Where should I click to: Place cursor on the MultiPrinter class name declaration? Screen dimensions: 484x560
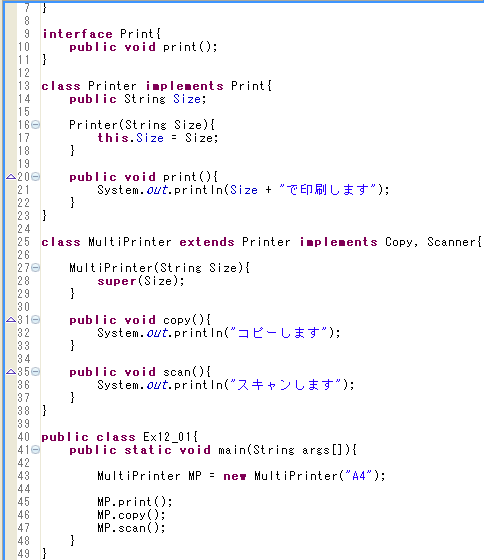click(x=130, y=242)
